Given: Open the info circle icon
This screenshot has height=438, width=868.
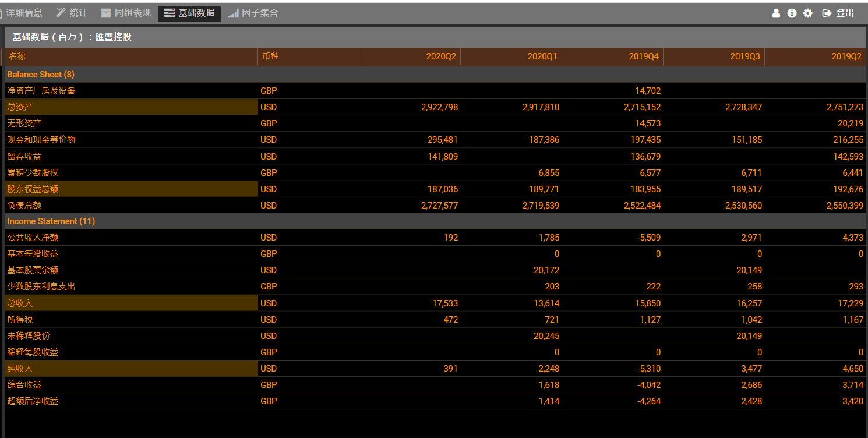Looking at the screenshot, I should click(792, 13).
